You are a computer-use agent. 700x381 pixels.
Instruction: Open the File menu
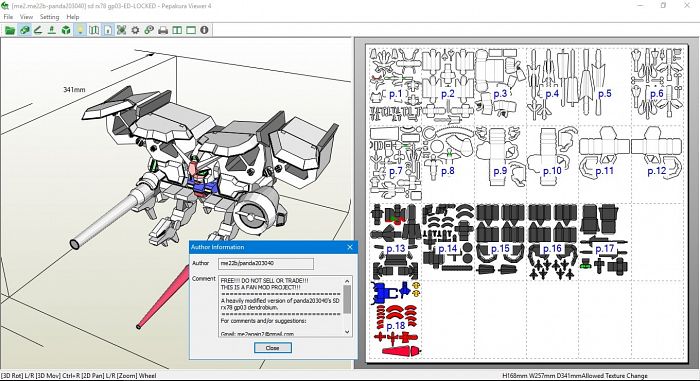(8, 17)
